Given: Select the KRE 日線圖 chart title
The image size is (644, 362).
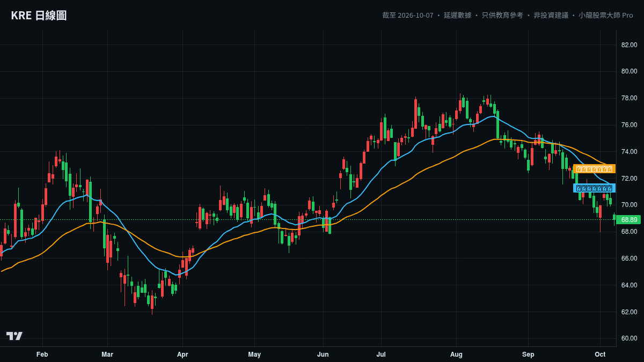Looking at the screenshot, I should (39, 16).
